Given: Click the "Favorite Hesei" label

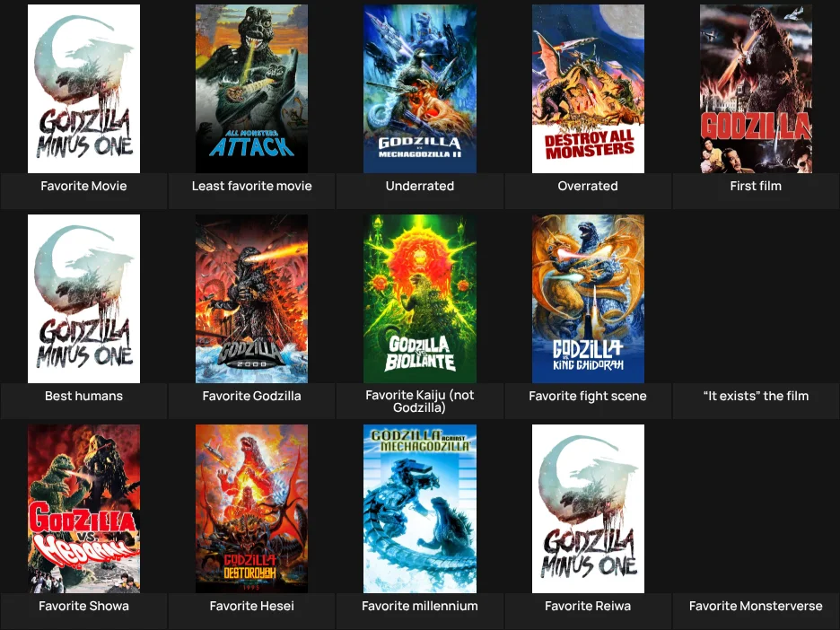Looking at the screenshot, I should pyautogui.click(x=252, y=606).
